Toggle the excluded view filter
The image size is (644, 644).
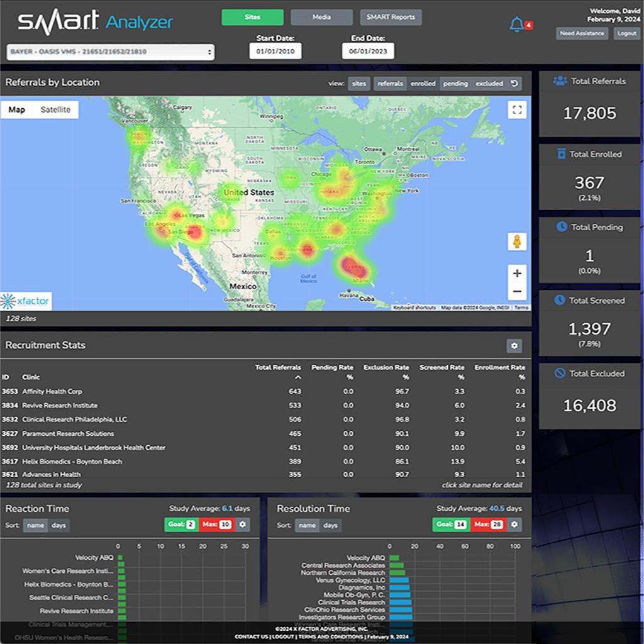pyautogui.click(x=489, y=84)
